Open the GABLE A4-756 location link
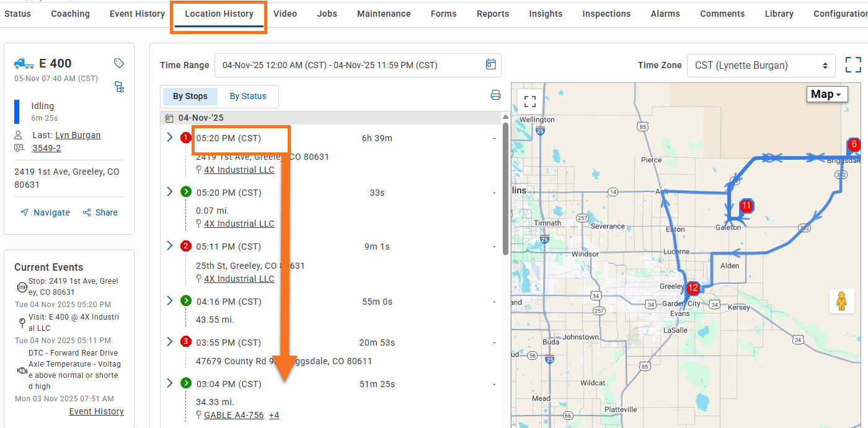868x428 pixels. point(234,415)
